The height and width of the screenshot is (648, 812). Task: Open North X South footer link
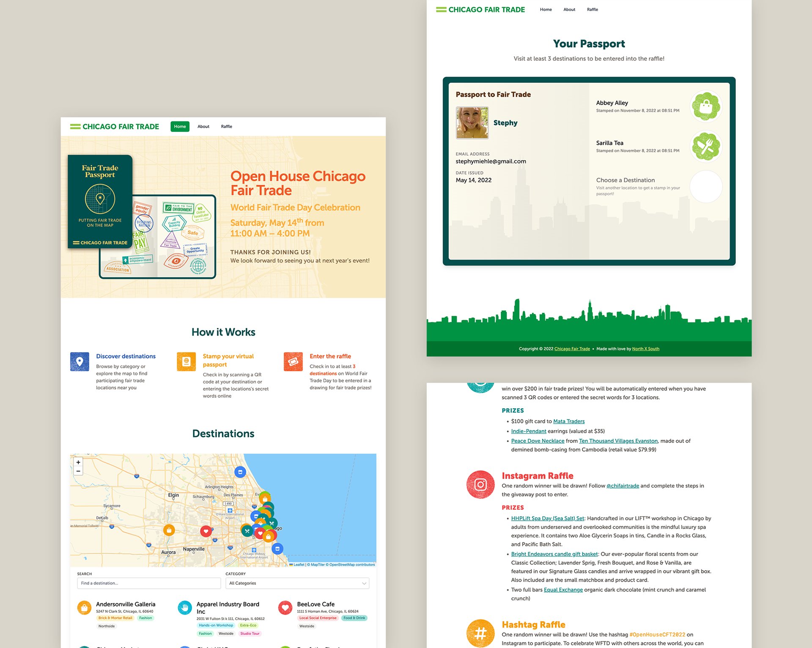tap(645, 349)
